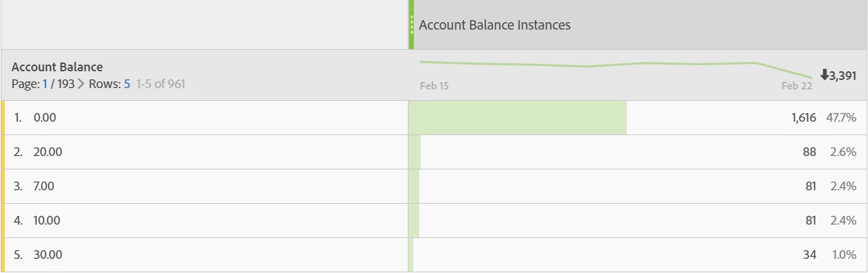Click the 3,391 total value
868x273 pixels.
pyautogui.click(x=838, y=75)
